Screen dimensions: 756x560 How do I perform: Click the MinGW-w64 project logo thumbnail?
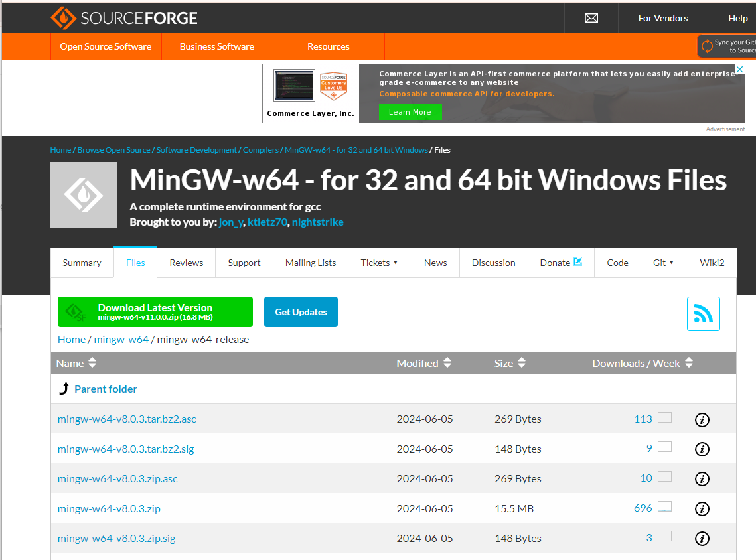(84, 195)
